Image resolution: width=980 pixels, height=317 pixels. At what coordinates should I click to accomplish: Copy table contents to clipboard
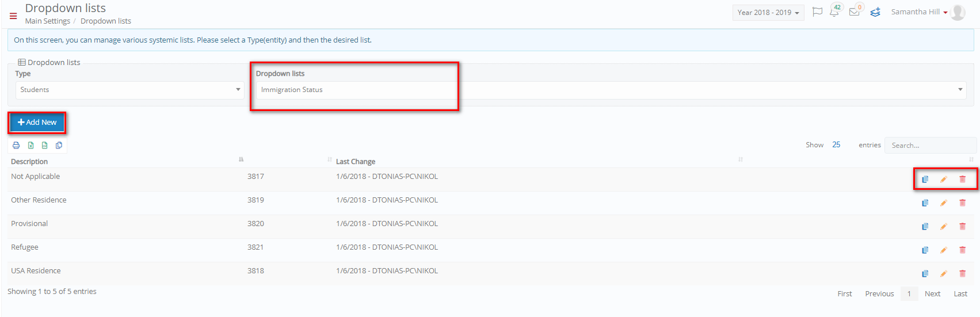[59, 146]
